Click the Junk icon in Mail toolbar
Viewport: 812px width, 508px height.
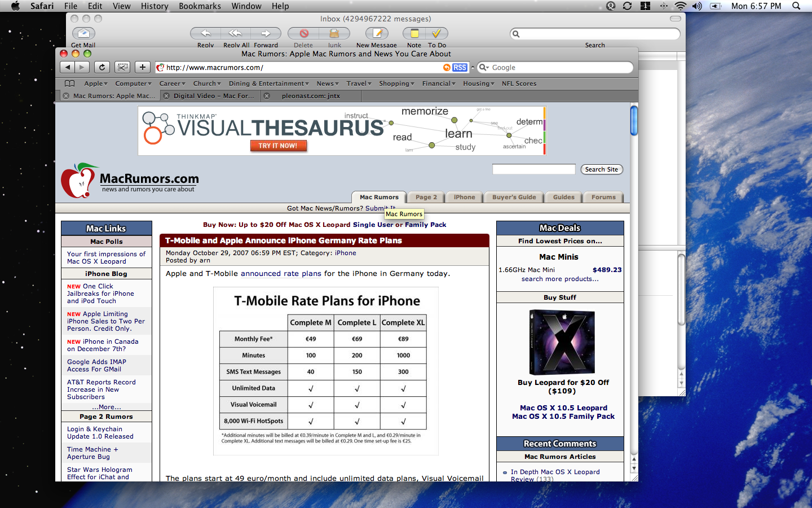(x=334, y=34)
